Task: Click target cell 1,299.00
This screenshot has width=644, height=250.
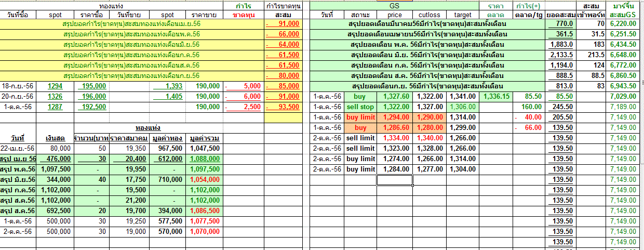Action: (463, 128)
